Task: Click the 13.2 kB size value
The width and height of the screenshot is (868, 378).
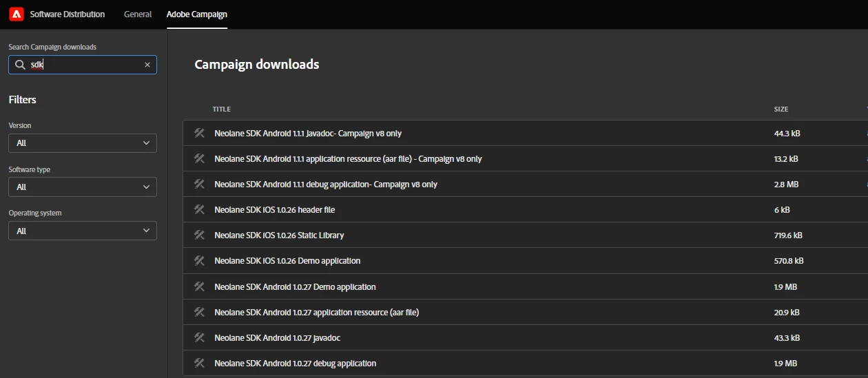Action: (786, 158)
